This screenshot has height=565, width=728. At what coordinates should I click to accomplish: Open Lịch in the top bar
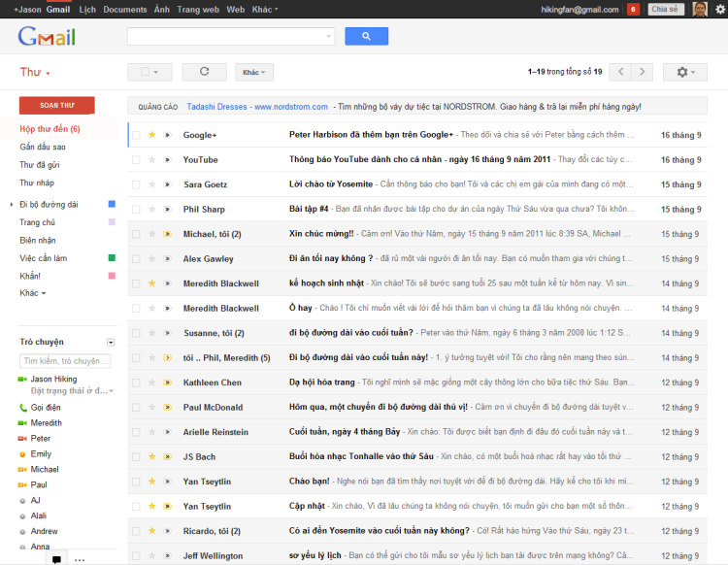87,10
